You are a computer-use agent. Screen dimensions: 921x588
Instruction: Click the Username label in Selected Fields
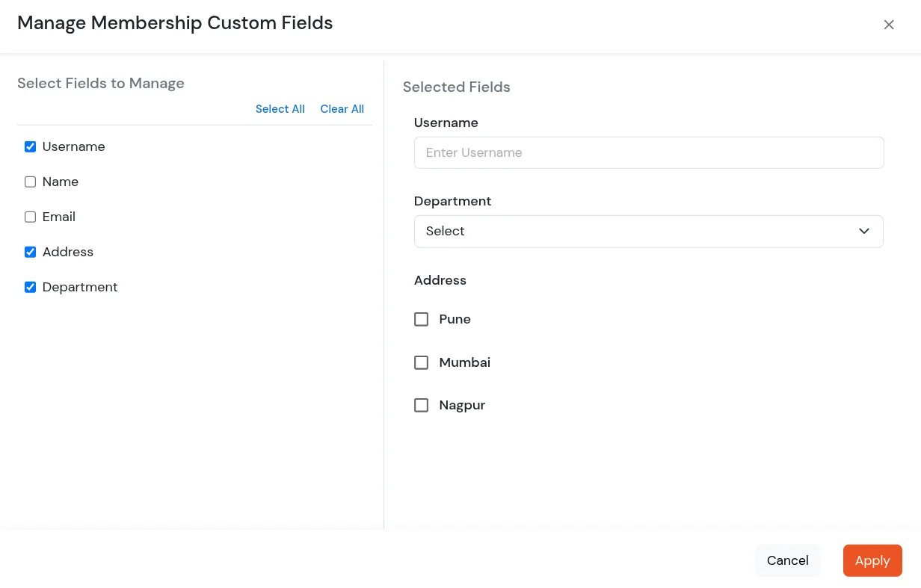[x=446, y=123]
